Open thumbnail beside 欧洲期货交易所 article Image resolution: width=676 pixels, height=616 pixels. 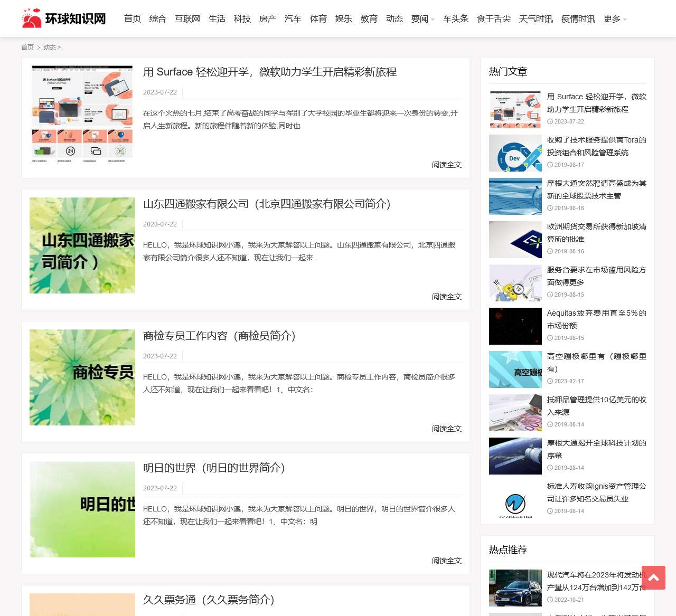pyautogui.click(x=515, y=240)
